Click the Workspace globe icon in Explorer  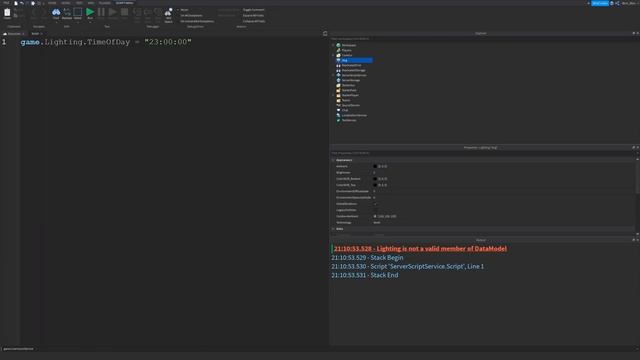coord(338,45)
